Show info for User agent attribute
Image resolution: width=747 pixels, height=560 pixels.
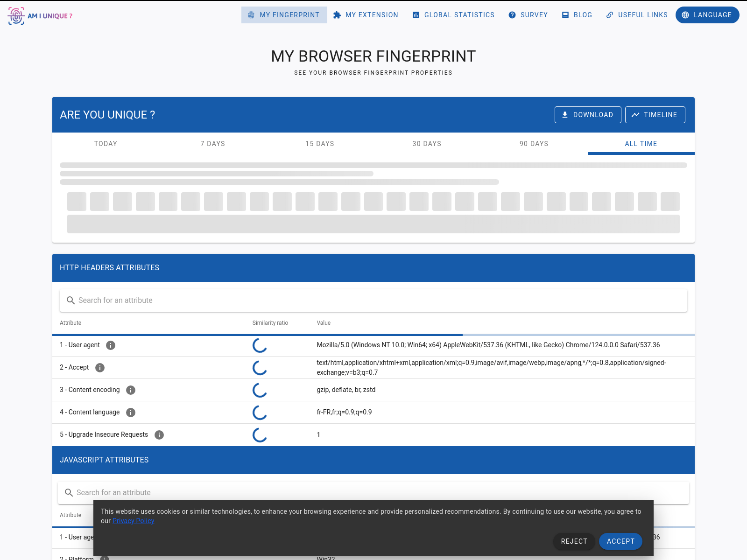pos(111,345)
